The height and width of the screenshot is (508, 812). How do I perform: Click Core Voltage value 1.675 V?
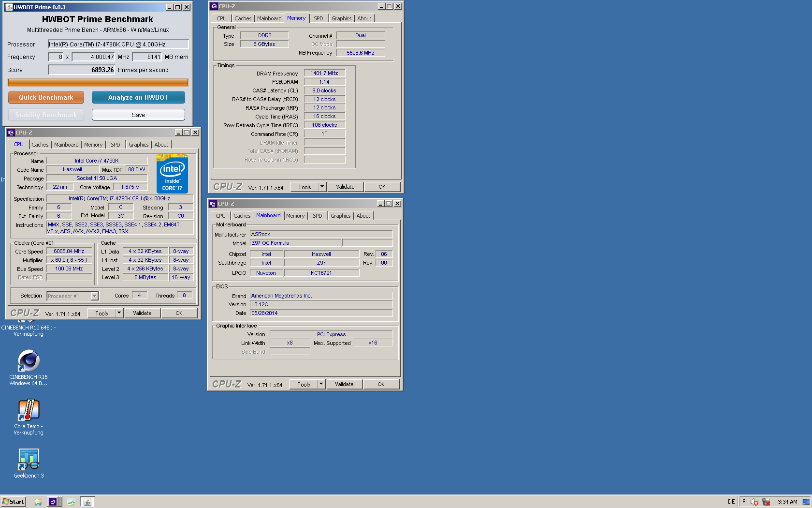tap(130, 187)
